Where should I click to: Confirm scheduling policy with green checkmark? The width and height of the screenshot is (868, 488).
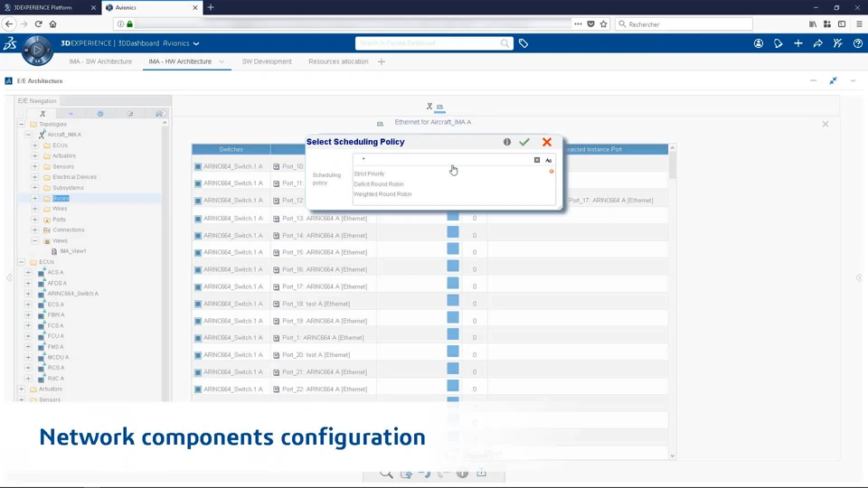coord(524,142)
